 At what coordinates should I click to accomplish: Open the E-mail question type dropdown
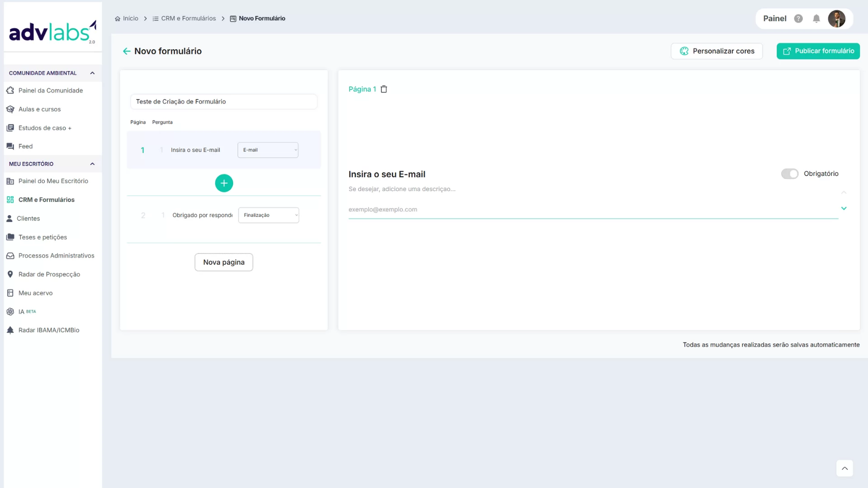tap(268, 150)
